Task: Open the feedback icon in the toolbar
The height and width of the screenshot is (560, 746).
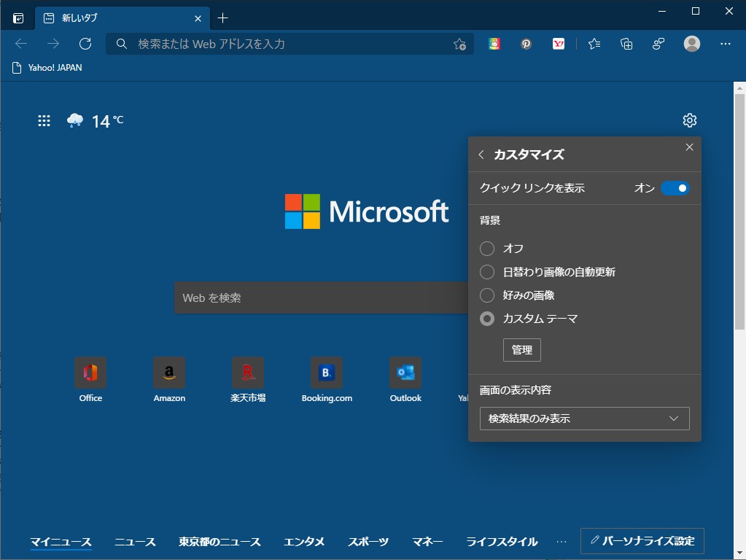Action: [x=658, y=44]
